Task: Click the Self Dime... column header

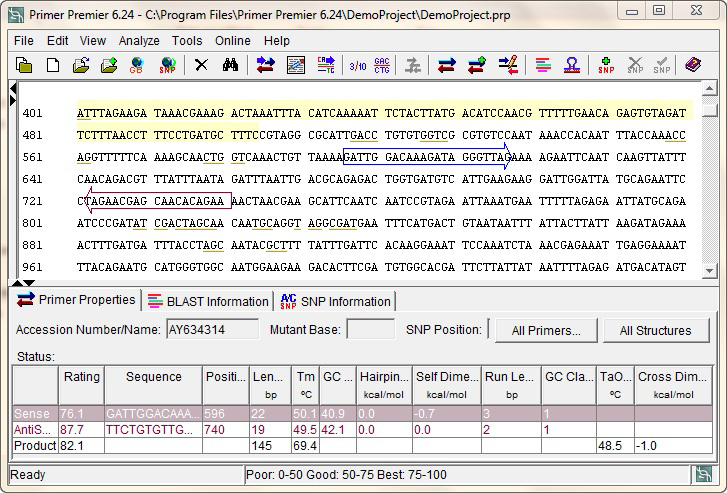Action: (447, 385)
